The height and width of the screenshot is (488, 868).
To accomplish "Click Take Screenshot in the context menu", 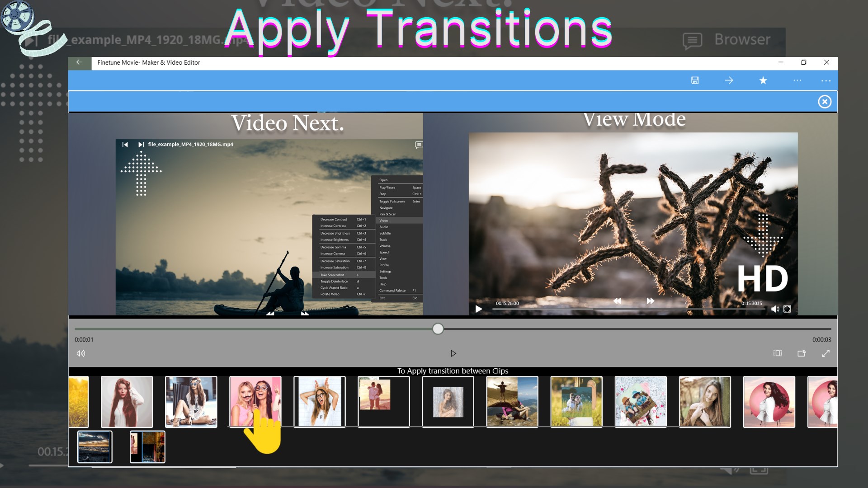I will (332, 275).
